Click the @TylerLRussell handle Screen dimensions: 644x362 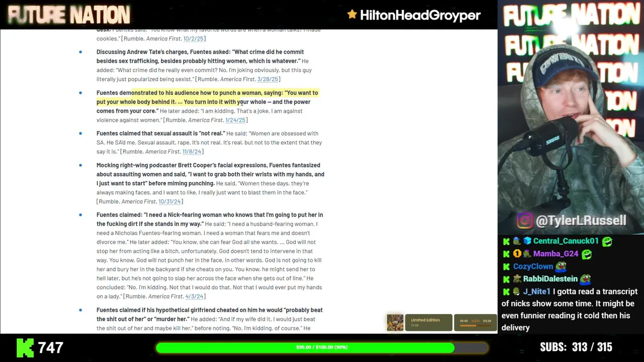581,220
